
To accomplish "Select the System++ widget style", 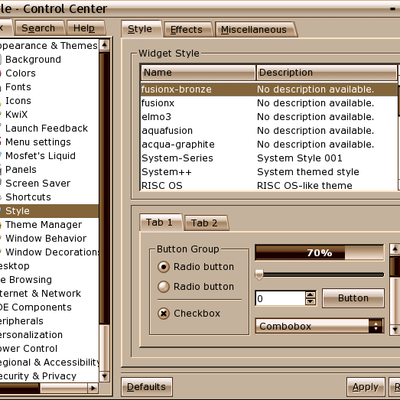I will pyautogui.click(x=269, y=172).
